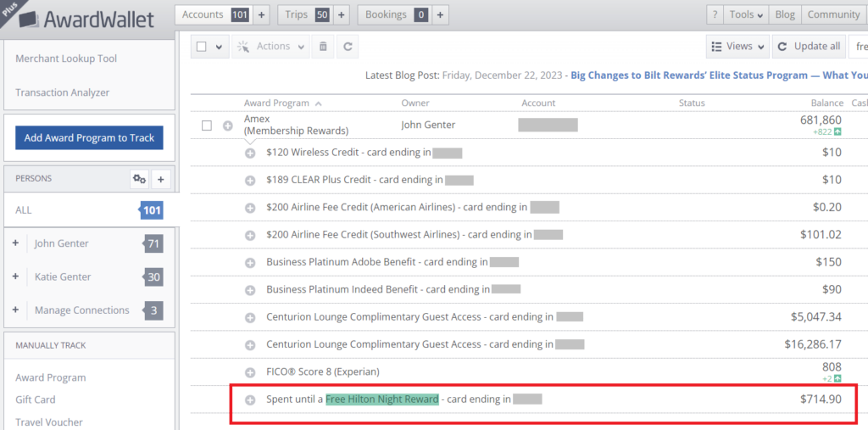Image resolution: width=868 pixels, height=430 pixels.
Task: Expand the Centurion Lounge row with $16,286.17
Action: [250, 344]
